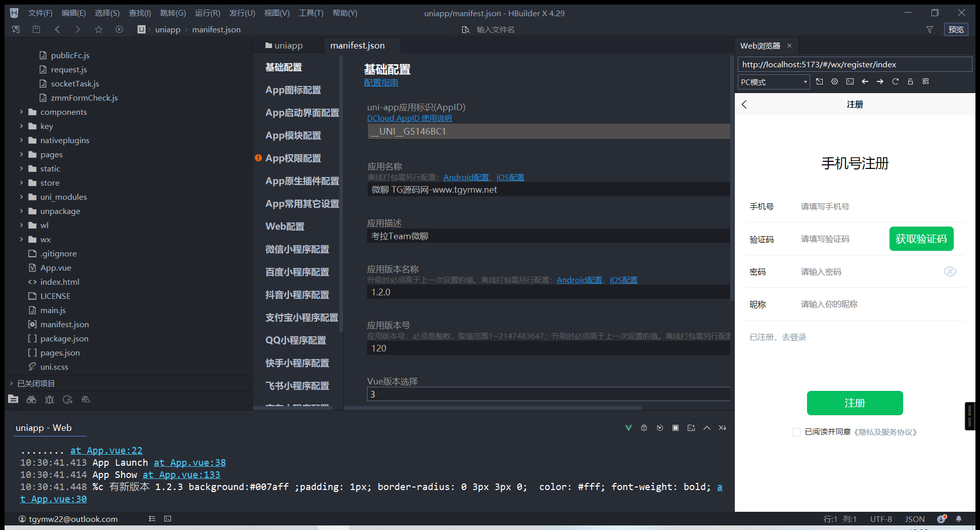Click the green 获取验证码 button
The image size is (980, 530).
click(x=921, y=239)
